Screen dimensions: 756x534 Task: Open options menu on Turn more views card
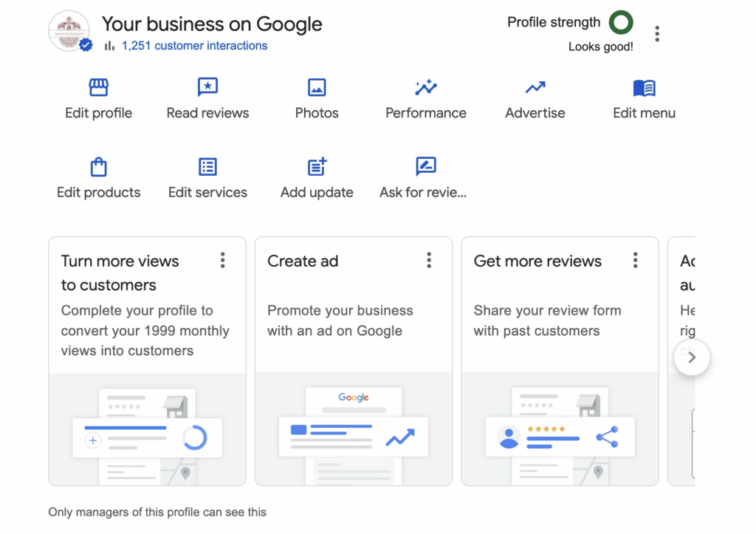(222, 260)
